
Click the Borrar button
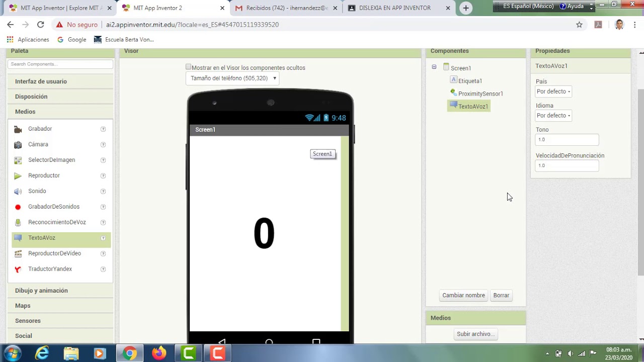click(x=501, y=296)
